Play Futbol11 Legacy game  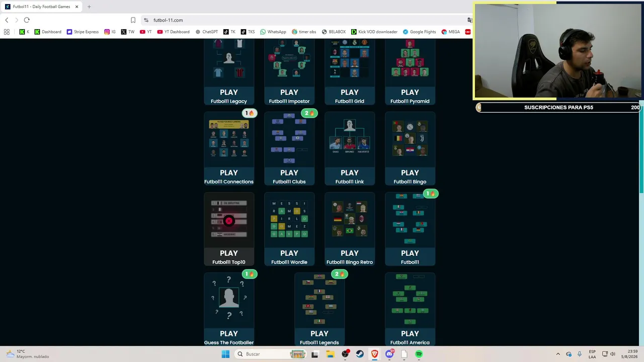click(x=229, y=92)
